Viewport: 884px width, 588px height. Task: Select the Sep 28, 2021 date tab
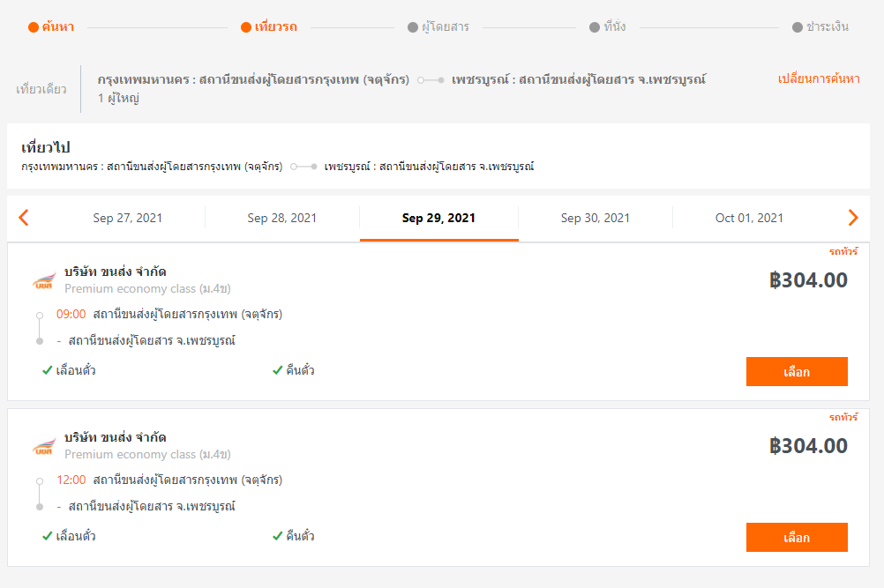[282, 218]
